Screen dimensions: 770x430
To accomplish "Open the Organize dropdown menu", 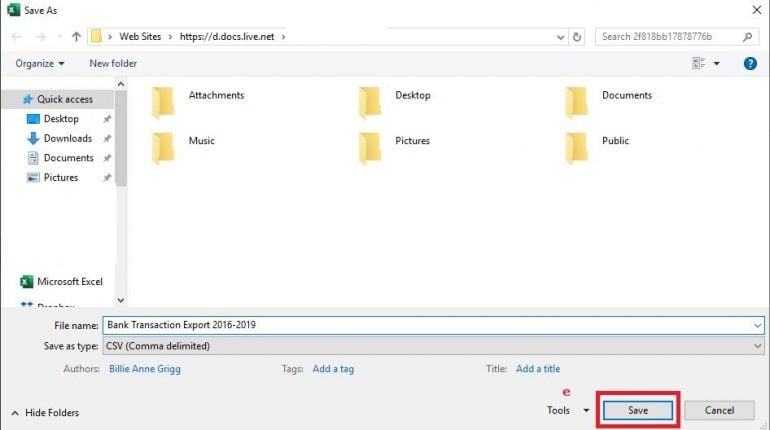I will click(x=40, y=63).
